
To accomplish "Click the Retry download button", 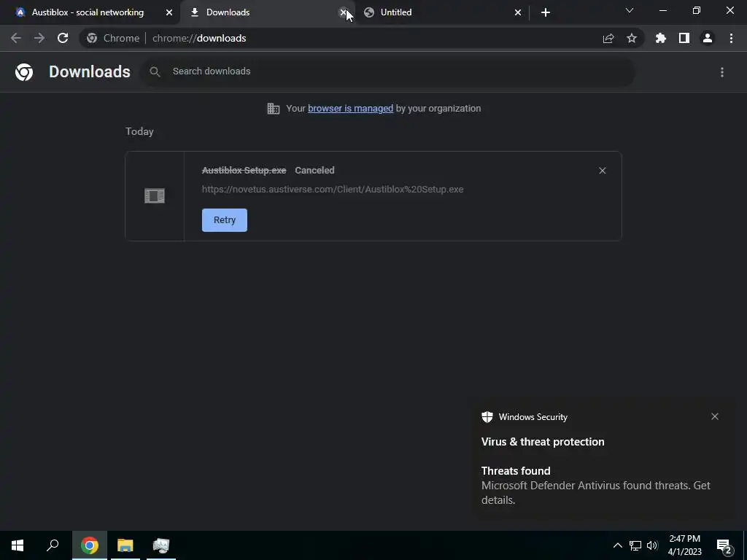I will tap(225, 220).
